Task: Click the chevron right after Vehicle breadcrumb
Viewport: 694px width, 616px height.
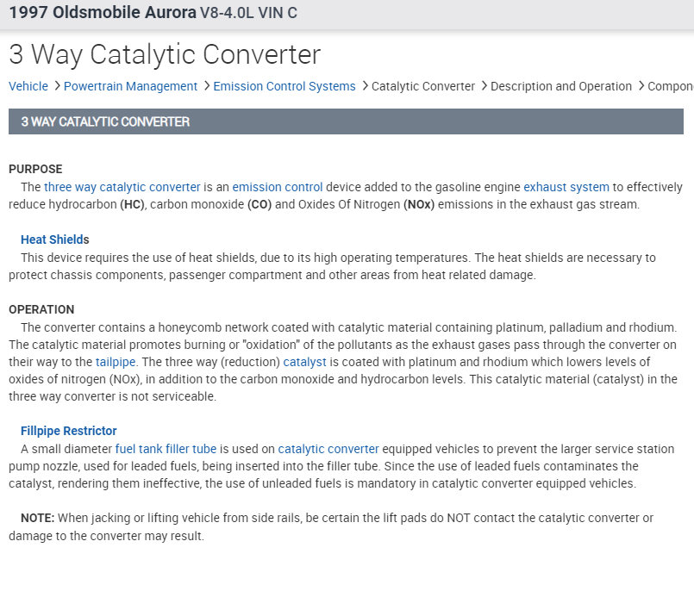Action: click(x=56, y=86)
